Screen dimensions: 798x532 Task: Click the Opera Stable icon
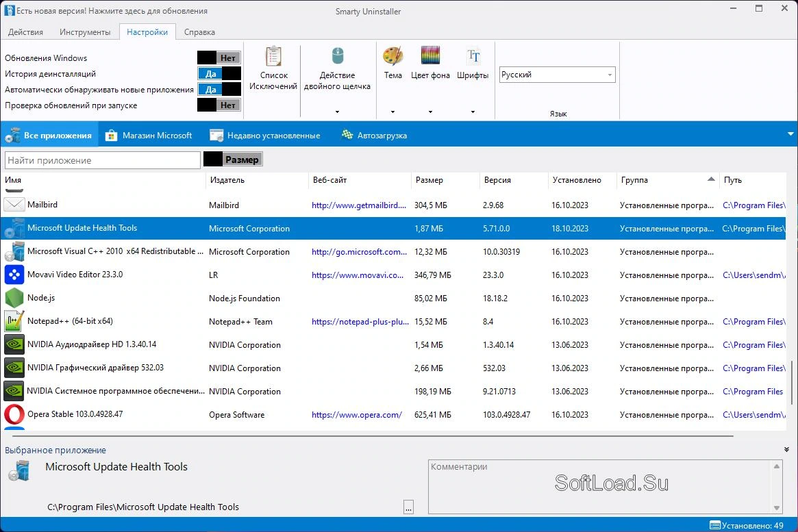click(x=14, y=414)
